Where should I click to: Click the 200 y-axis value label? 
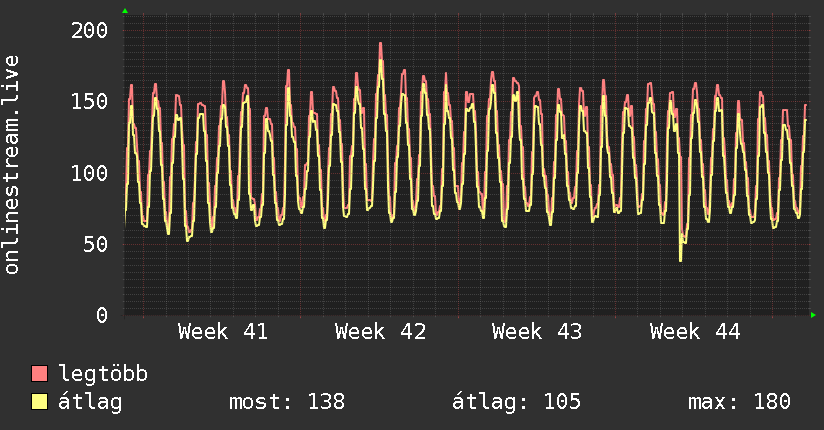[x=90, y=30]
